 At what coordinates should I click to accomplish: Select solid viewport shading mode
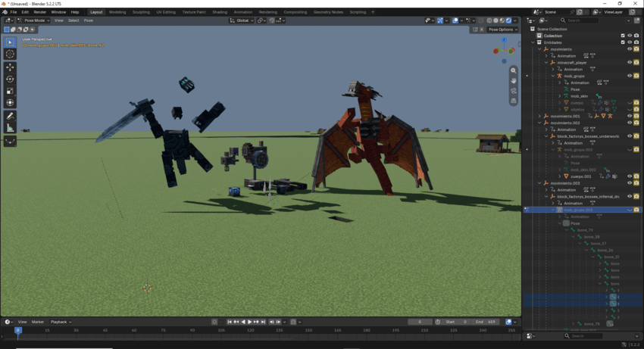click(x=496, y=20)
